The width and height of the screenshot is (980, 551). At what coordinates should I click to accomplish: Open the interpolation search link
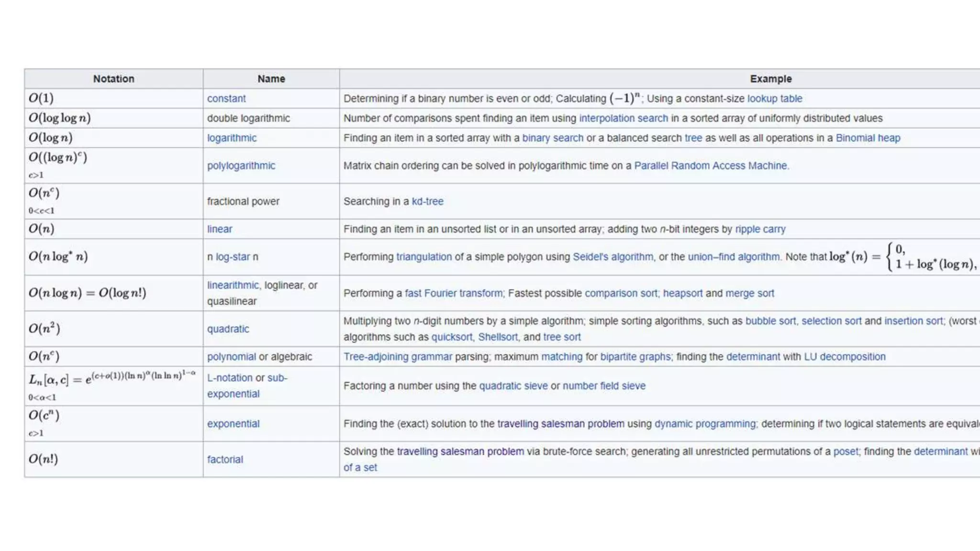[623, 118]
